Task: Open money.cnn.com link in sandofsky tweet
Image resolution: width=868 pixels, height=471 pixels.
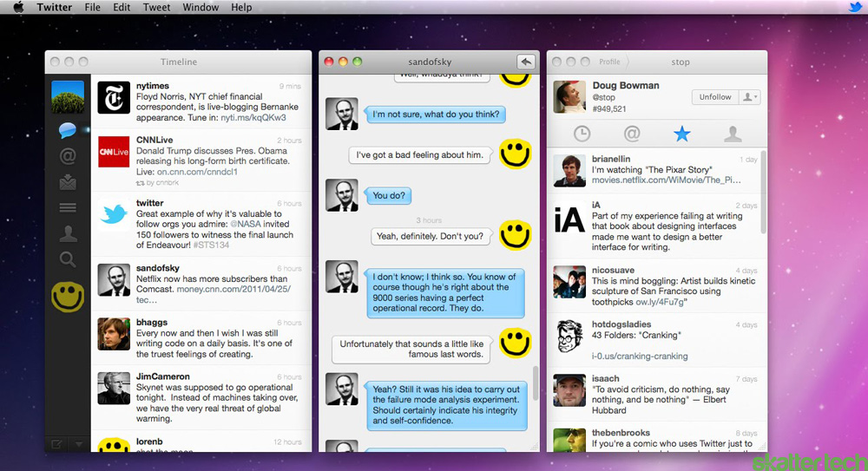Action: point(233,289)
